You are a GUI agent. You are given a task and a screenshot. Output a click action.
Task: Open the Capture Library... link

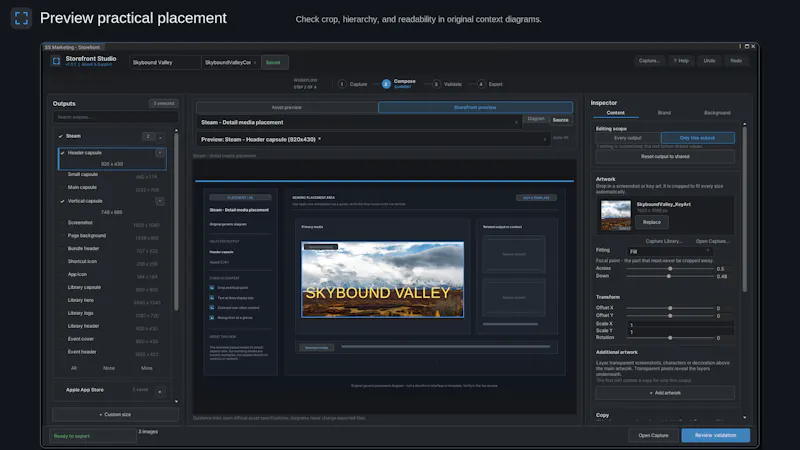coord(664,241)
